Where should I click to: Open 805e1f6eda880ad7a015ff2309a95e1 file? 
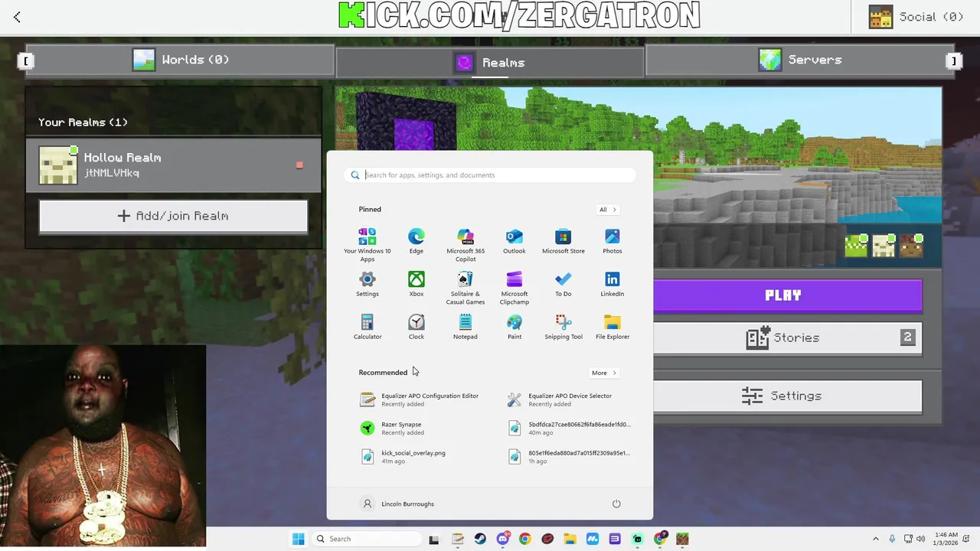[x=570, y=457]
